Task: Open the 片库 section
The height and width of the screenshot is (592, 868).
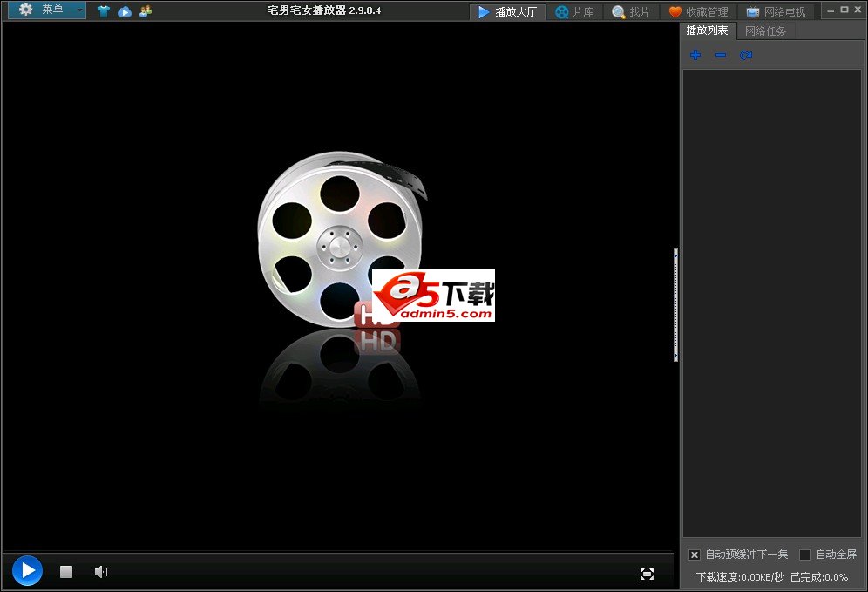Action: [x=574, y=12]
